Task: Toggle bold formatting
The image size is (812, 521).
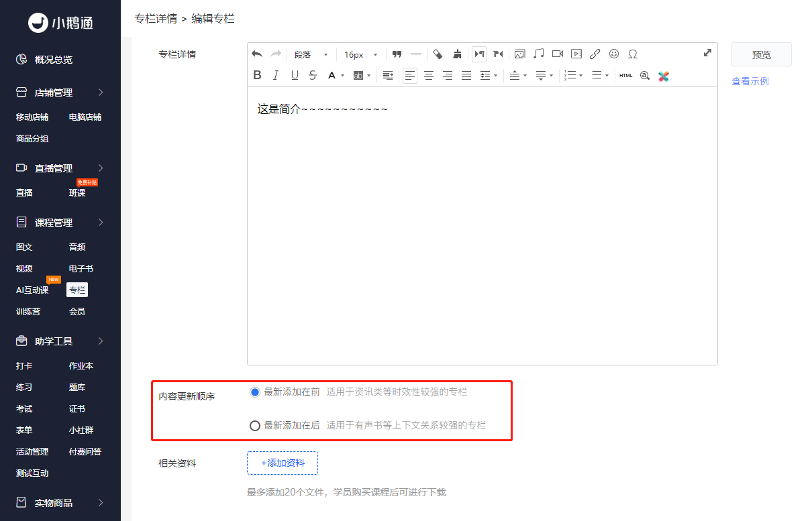Action: 257,76
